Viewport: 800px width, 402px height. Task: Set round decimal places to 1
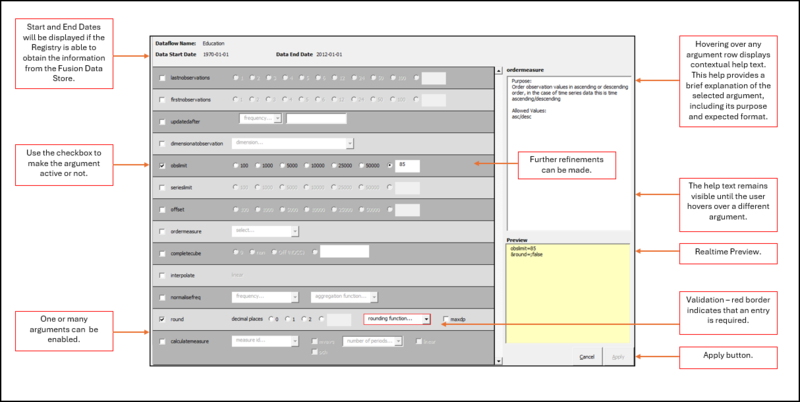288,320
